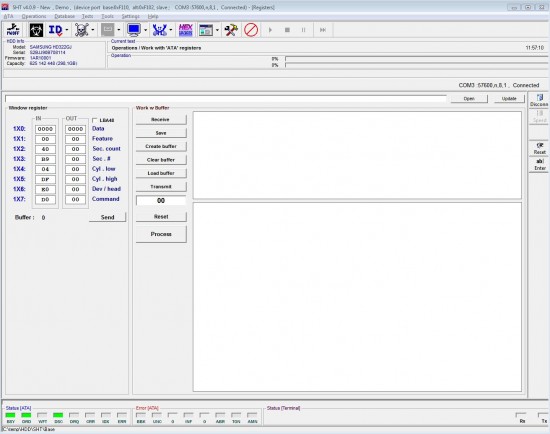Click the Send button
The height and width of the screenshot is (434, 550).
[107, 217]
